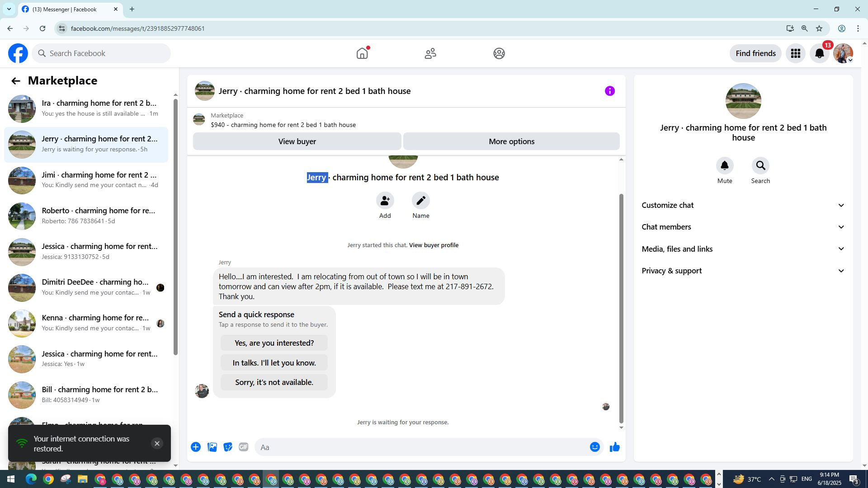Screen dimensions: 868x488
Task: Open the Groups icon in top navigation
Action: pyautogui.click(x=499, y=53)
